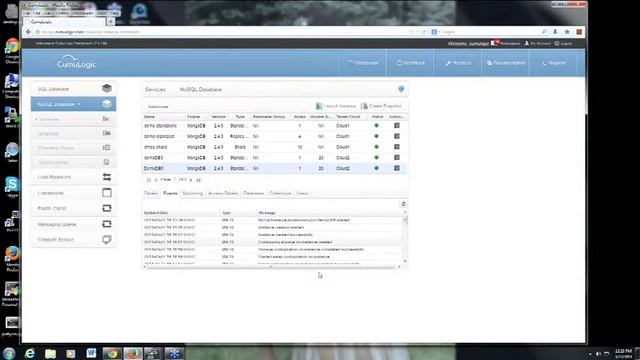The image size is (640, 360).
Task: Open the Services navigation item
Action: 458,63
